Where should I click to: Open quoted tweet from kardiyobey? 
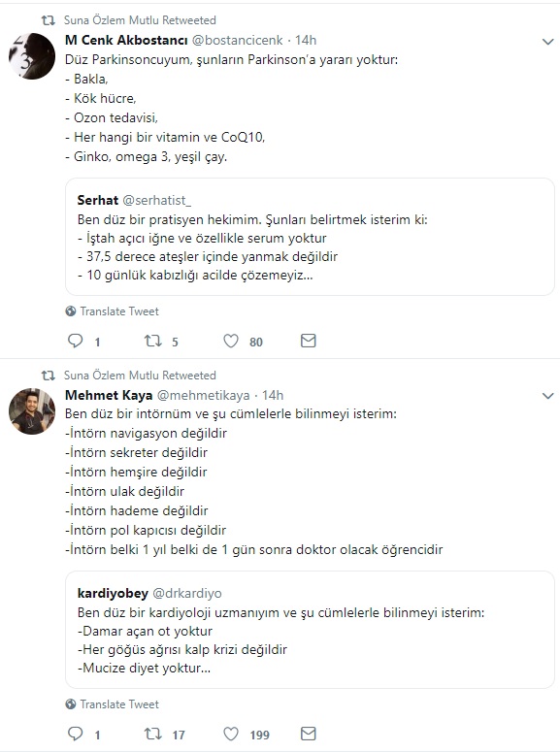click(x=310, y=630)
